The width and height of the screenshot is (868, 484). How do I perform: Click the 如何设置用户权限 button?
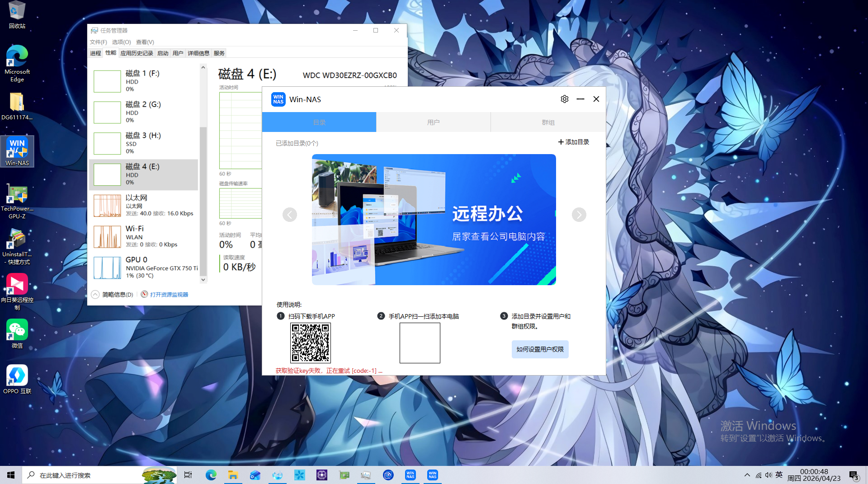click(540, 349)
